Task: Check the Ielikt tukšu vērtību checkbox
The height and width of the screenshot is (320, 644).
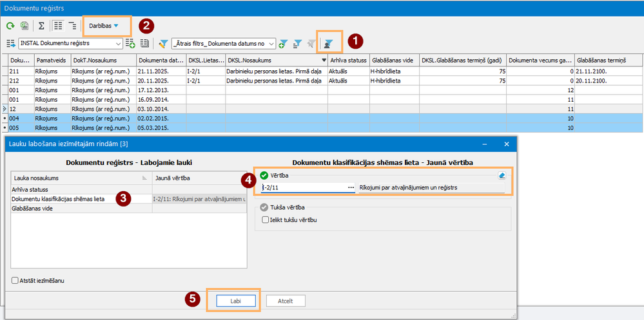Action: (x=266, y=220)
